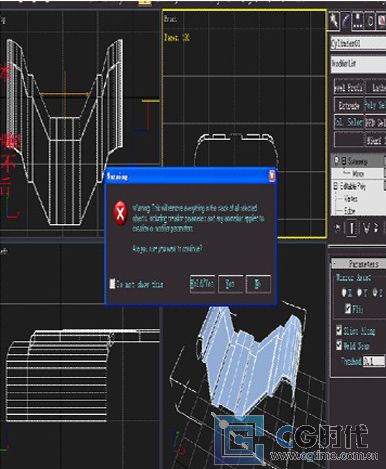Select Edge sub-object under Editable Poly
The height and width of the screenshot is (469, 386).
tap(350, 211)
